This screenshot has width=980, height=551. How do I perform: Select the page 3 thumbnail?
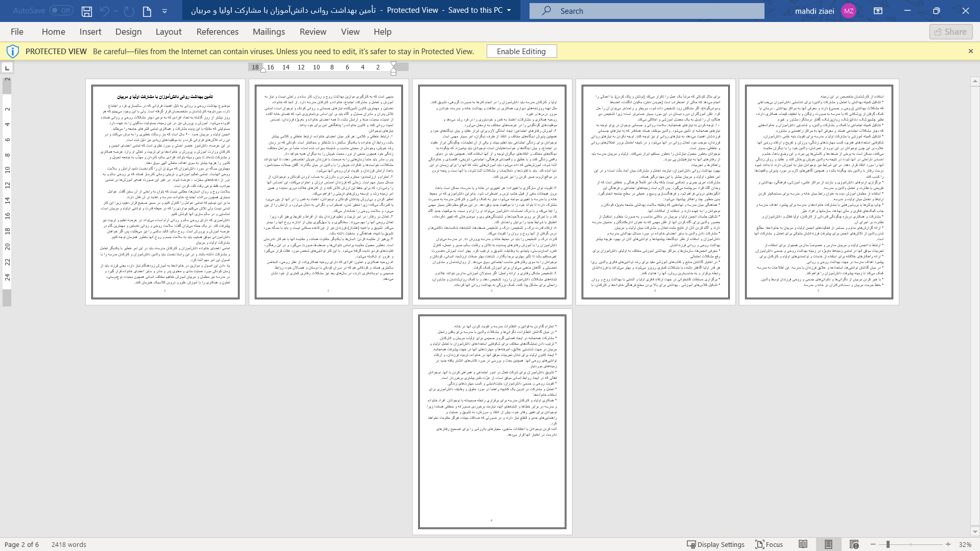tap(492, 192)
